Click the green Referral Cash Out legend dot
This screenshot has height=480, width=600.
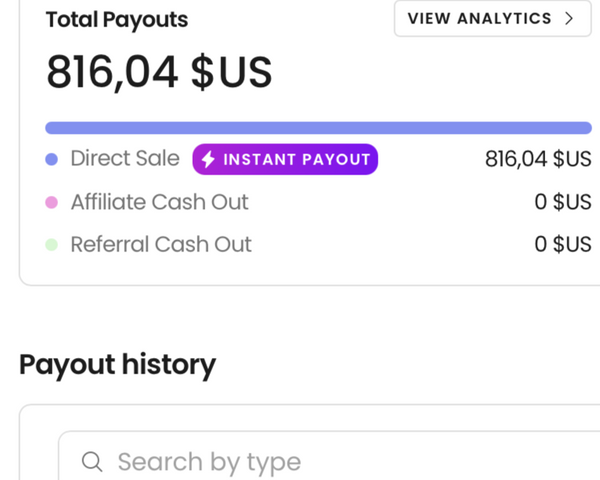pos(51,245)
